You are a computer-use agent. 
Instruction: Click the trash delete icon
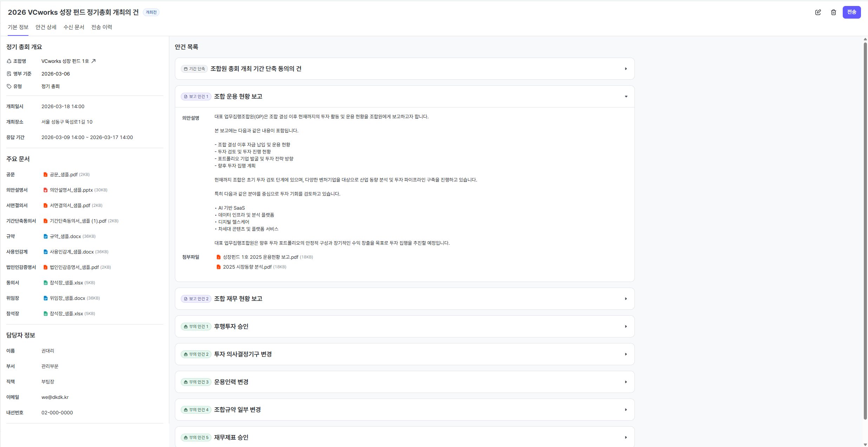pos(833,12)
